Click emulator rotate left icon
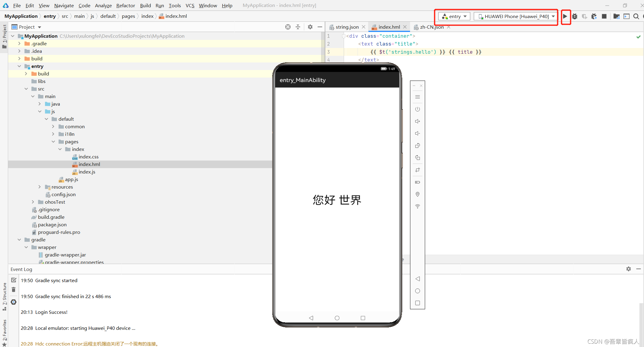The width and height of the screenshot is (644, 347). pos(418,145)
